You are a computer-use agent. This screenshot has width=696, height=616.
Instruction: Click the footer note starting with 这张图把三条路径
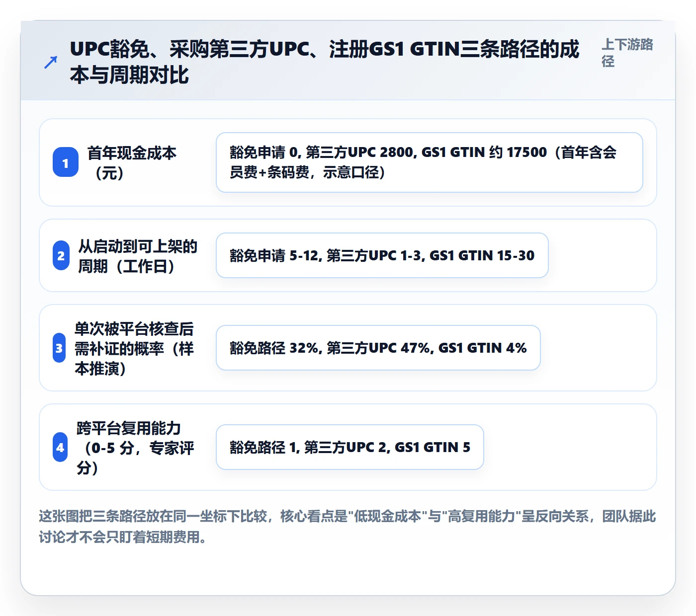(x=348, y=527)
